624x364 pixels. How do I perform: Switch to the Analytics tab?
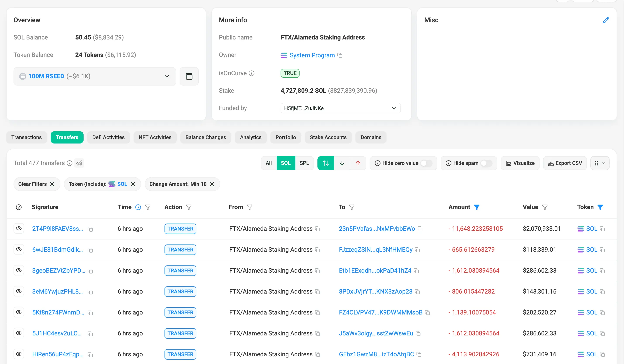[251, 137]
